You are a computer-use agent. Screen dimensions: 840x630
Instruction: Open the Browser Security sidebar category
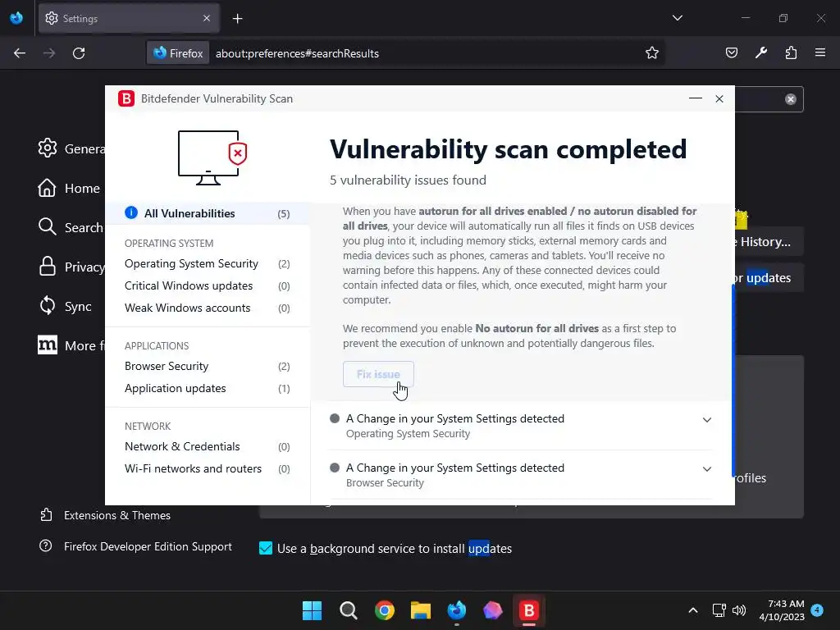tap(208, 366)
